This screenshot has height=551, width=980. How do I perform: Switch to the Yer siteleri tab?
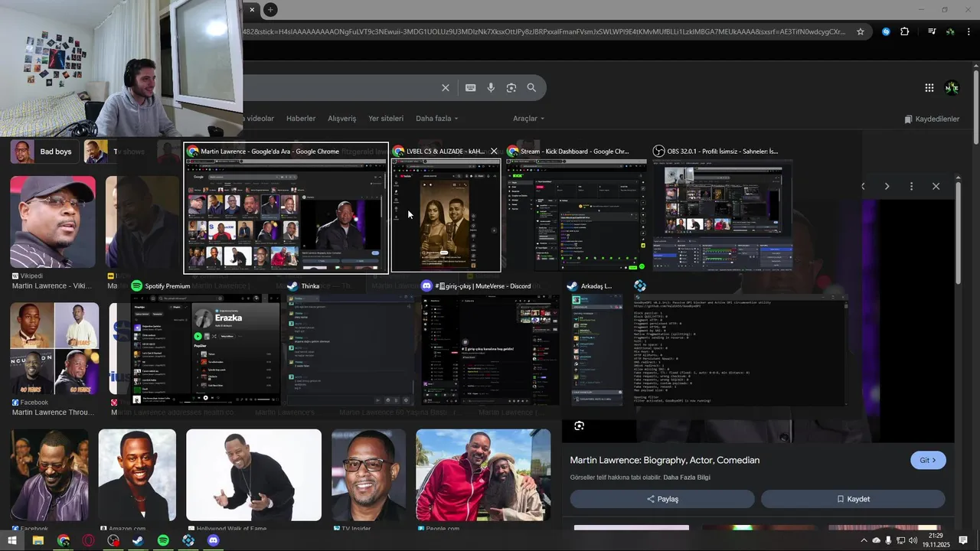click(386, 119)
